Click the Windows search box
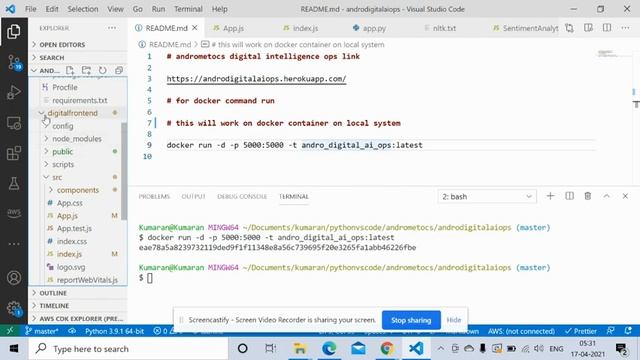The image size is (640, 360). coord(128,349)
